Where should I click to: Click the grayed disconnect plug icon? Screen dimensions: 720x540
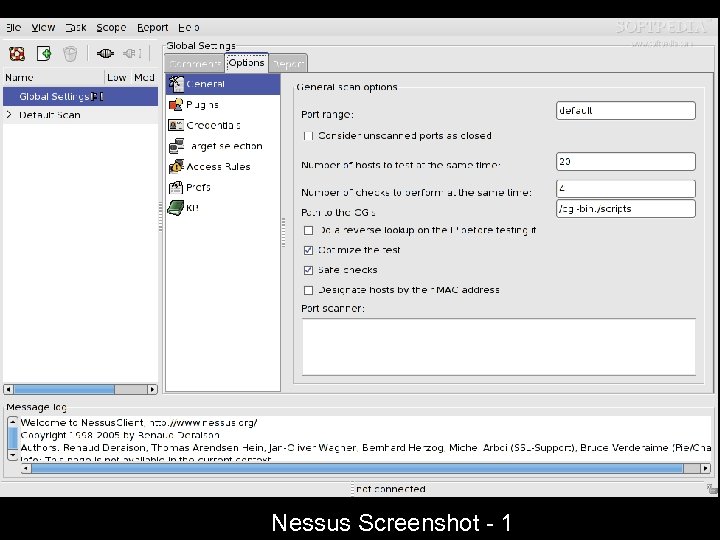[131, 54]
